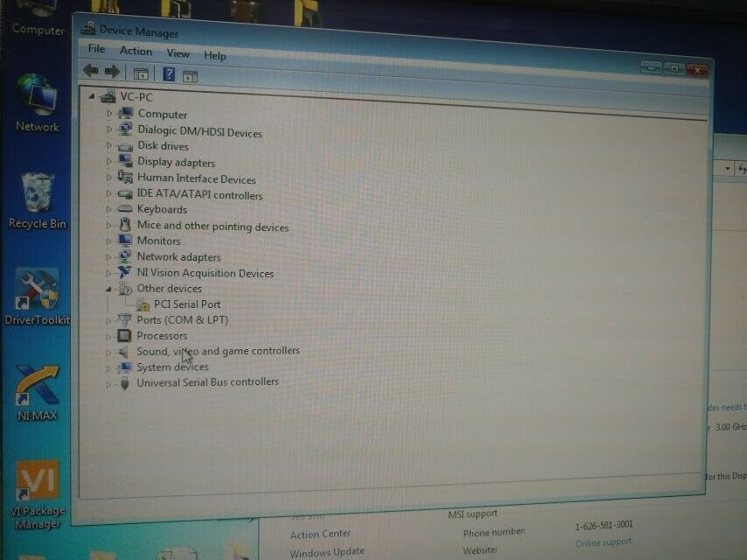Click the Show/Hide Console Tree icon
The height and width of the screenshot is (560, 747).
(141, 73)
